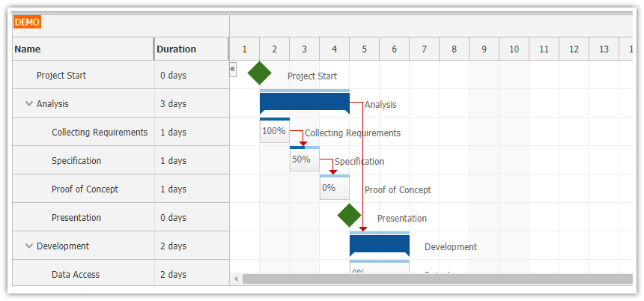Select the Collecting Requirements row name
The image size is (644, 301).
coord(99,133)
